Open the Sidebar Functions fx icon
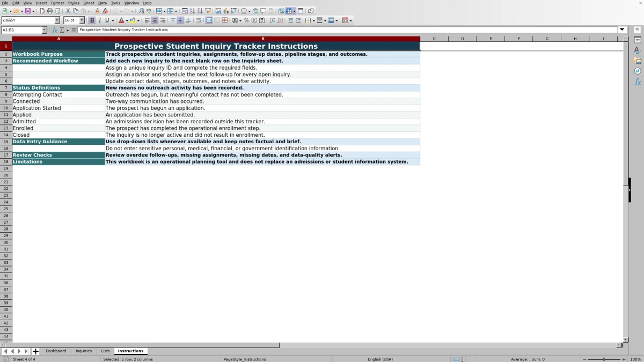Image resolution: width=644 pixels, height=362 pixels. pyautogui.click(x=638, y=82)
